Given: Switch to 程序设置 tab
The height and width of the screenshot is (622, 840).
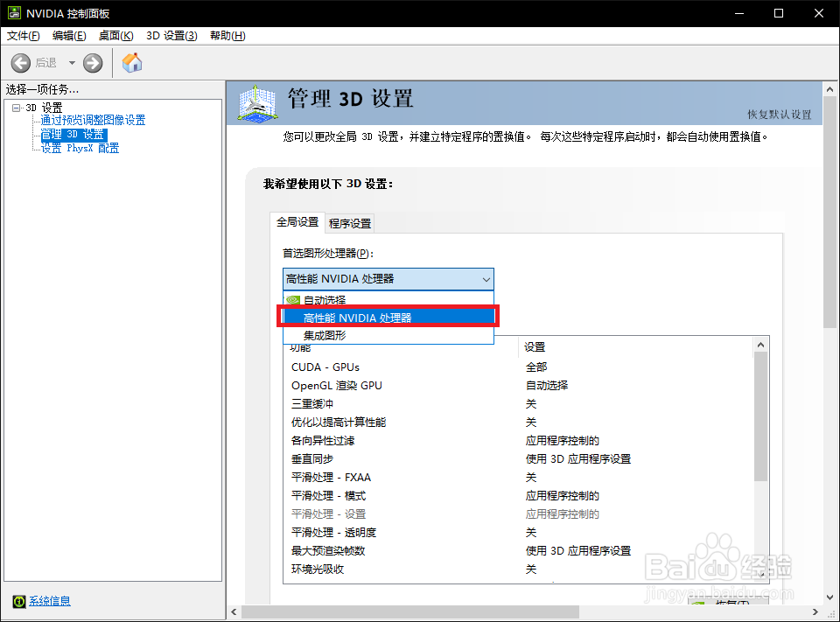Looking at the screenshot, I should coord(350,223).
